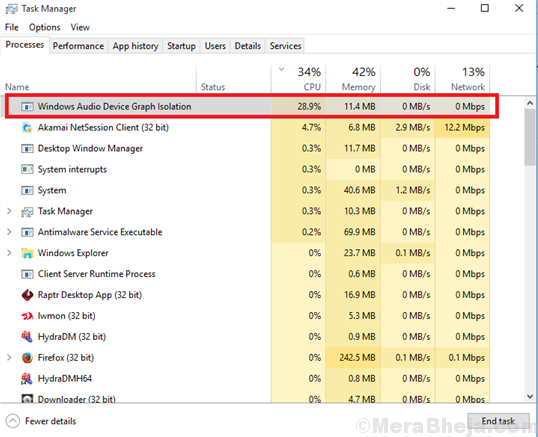Maximize the Task Manager window
Screen dimensions: 538x437
click(484, 8)
